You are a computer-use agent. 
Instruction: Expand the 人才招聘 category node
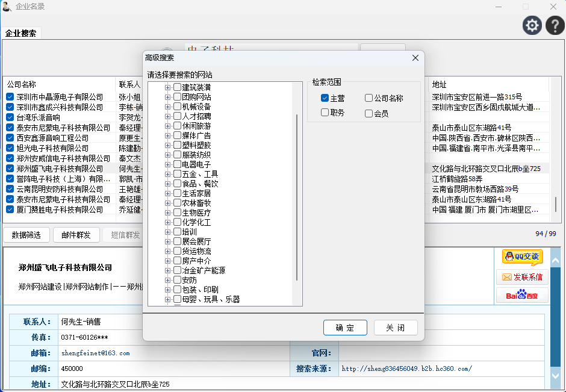[x=168, y=116]
